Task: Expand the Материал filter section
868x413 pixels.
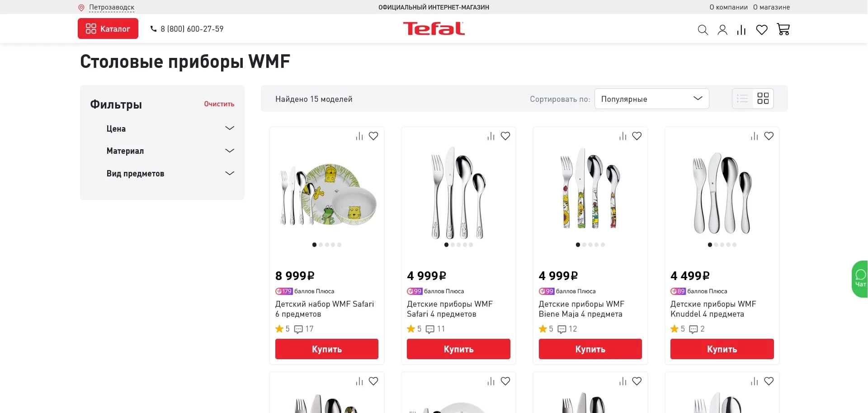Action: click(x=170, y=151)
